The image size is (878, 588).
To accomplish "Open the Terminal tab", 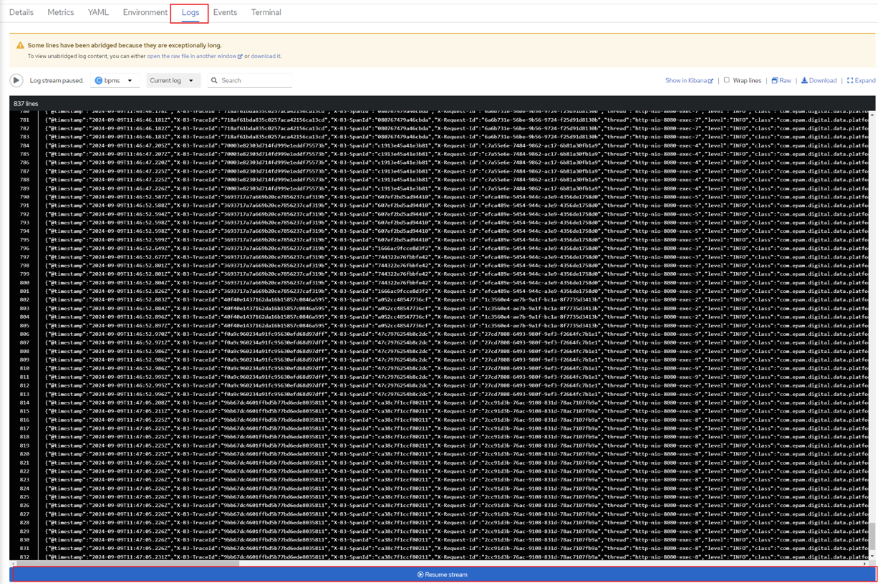I will coord(266,12).
